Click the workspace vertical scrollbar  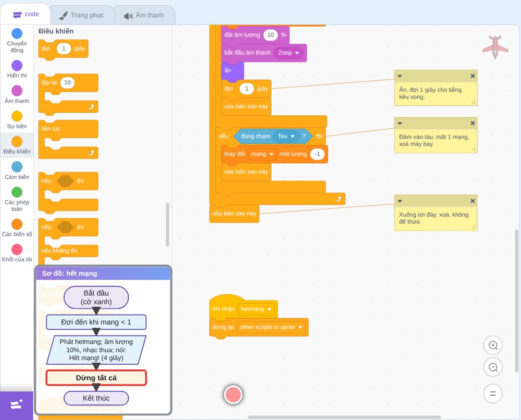(517, 300)
